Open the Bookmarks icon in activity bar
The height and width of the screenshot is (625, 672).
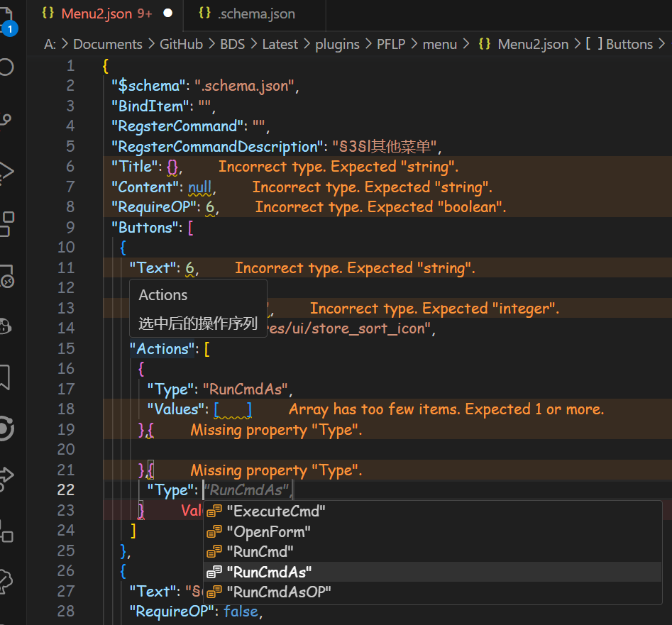tap(6, 377)
